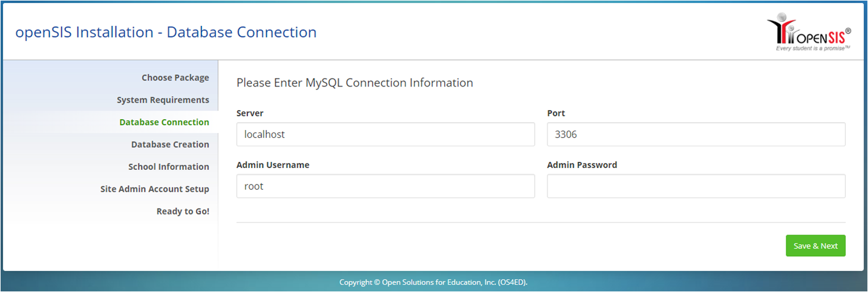This screenshot has height=292, width=868.
Task: Click the Save & Next button
Action: coord(815,245)
